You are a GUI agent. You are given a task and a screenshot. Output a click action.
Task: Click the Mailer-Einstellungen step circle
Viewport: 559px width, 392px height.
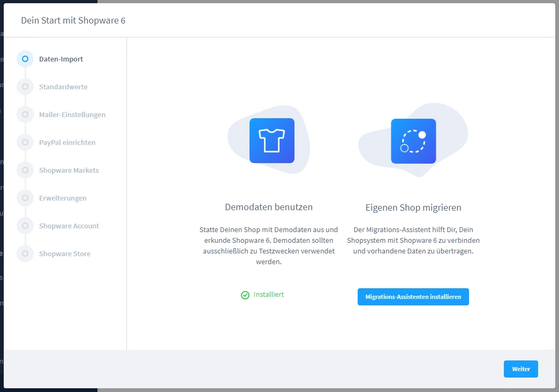click(x=25, y=114)
